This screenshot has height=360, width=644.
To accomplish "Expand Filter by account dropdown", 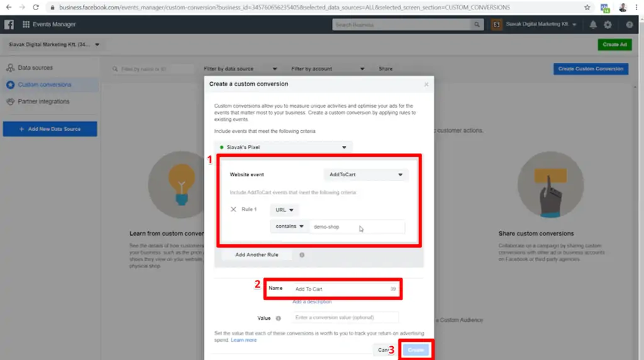I will coord(327,69).
